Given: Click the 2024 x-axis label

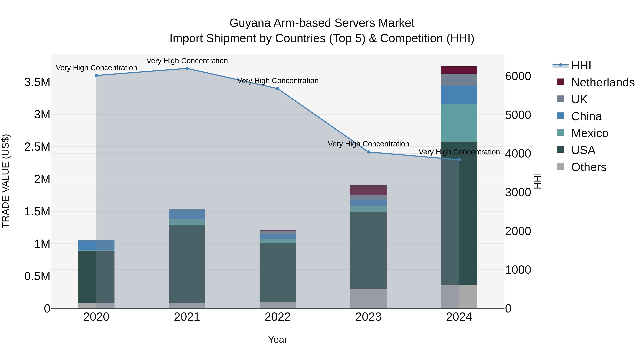Looking at the screenshot, I should point(459,317).
